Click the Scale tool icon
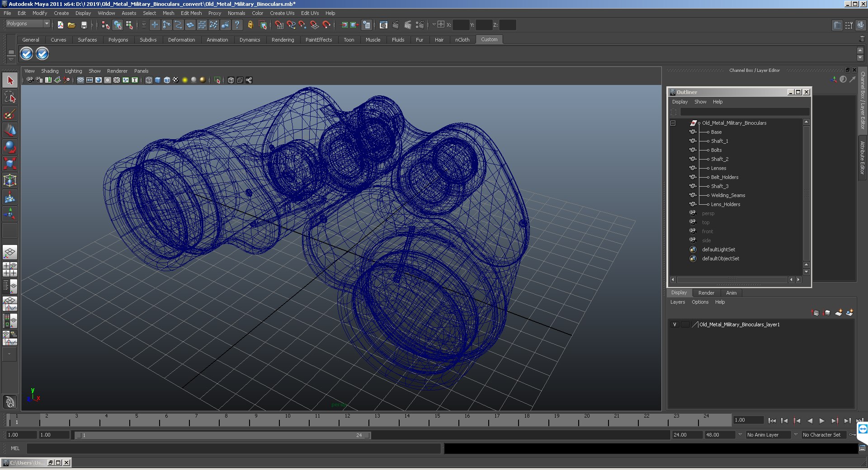This screenshot has height=470, width=868. pyautogui.click(x=10, y=163)
